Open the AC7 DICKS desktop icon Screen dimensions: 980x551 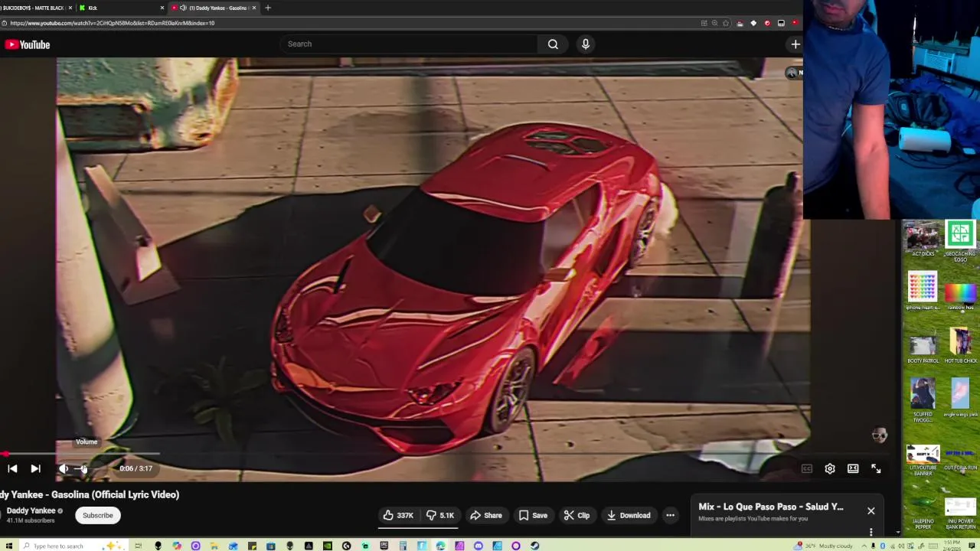tap(923, 239)
